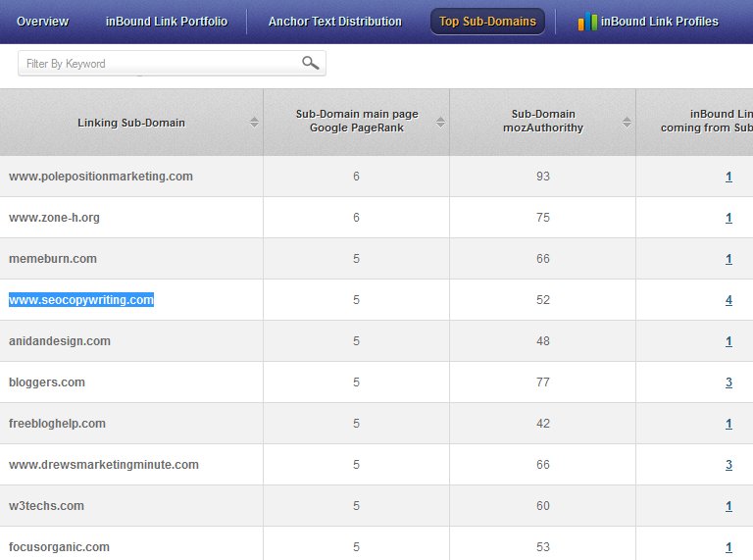Open inbound link count for bloggers.com
Image resolution: width=753 pixels, height=560 pixels.
(728, 382)
